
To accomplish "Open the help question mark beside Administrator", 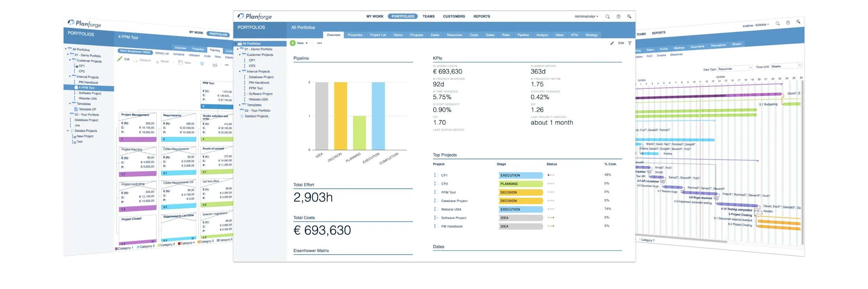I will pyautogui.click(x=618, y=17).
